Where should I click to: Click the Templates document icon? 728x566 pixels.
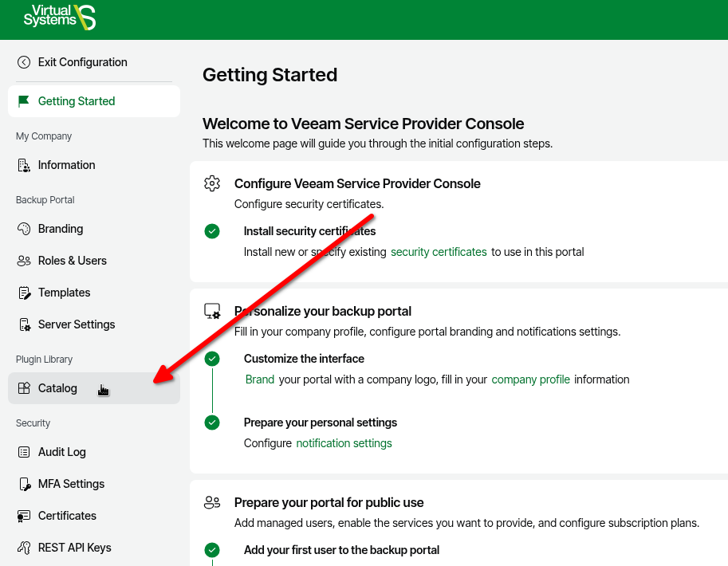(x=24, y=293)
